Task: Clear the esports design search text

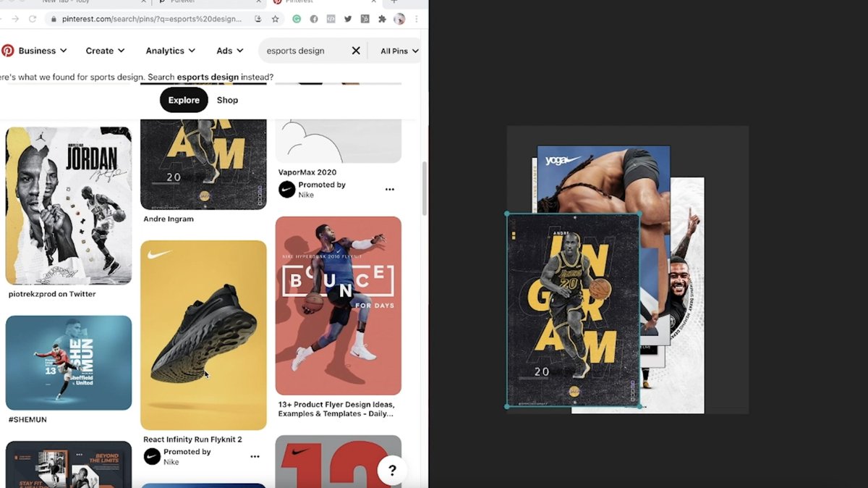Action: [356, 51]
